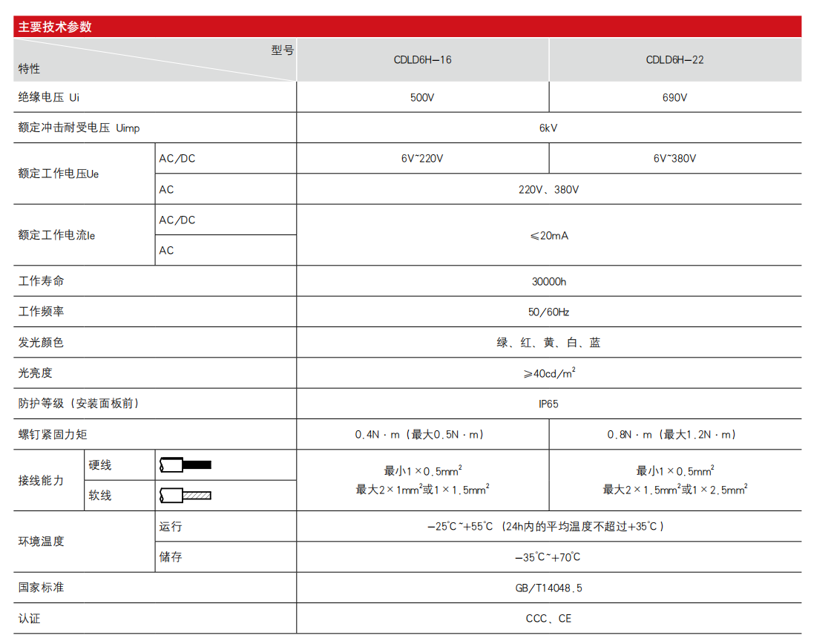Select the 30000h working life value

pos(548,281)
